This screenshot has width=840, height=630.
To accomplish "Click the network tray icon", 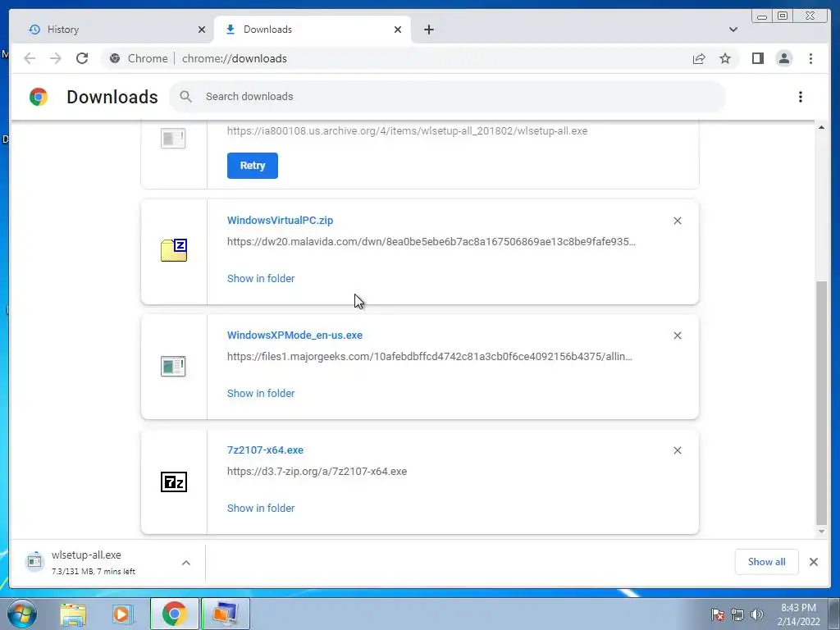I will coord(737,614).
